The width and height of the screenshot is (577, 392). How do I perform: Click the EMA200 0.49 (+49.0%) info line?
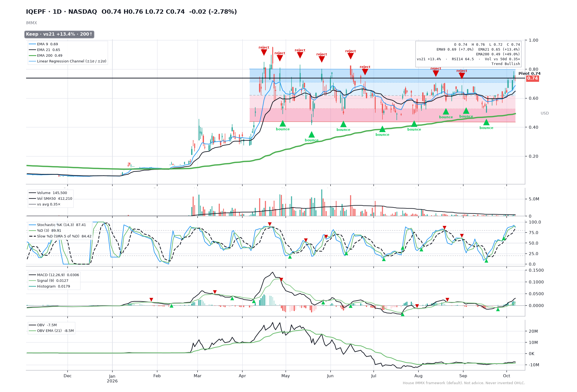[x=498, y=54]
